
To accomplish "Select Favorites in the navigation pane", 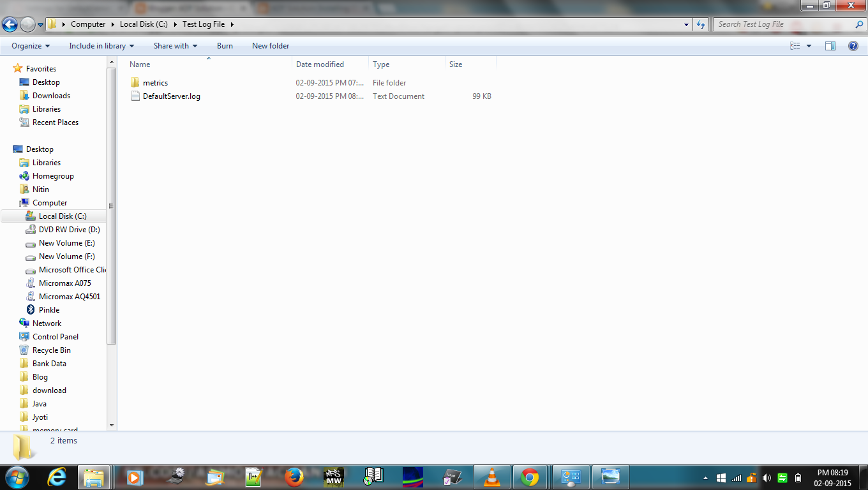I will click(x=41, y=69).
